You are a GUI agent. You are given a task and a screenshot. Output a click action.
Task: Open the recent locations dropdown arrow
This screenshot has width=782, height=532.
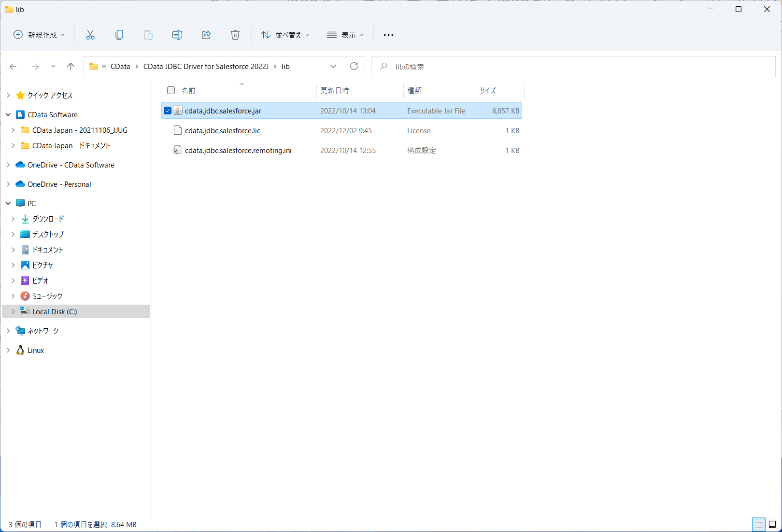coord(53,67)
